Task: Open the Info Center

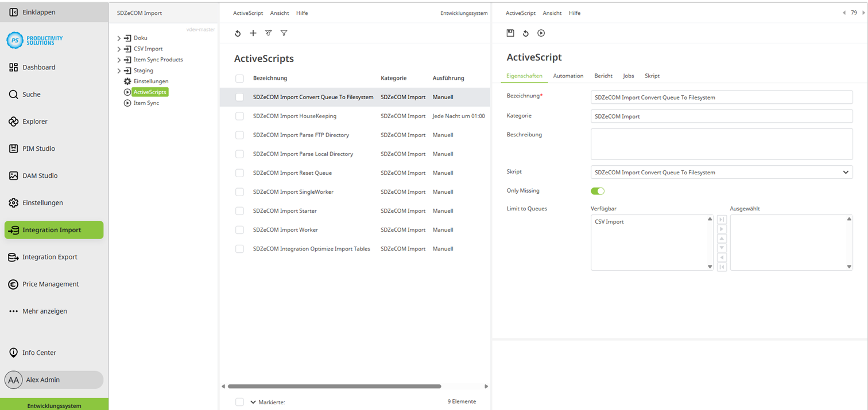Action: tap(40, 352)
